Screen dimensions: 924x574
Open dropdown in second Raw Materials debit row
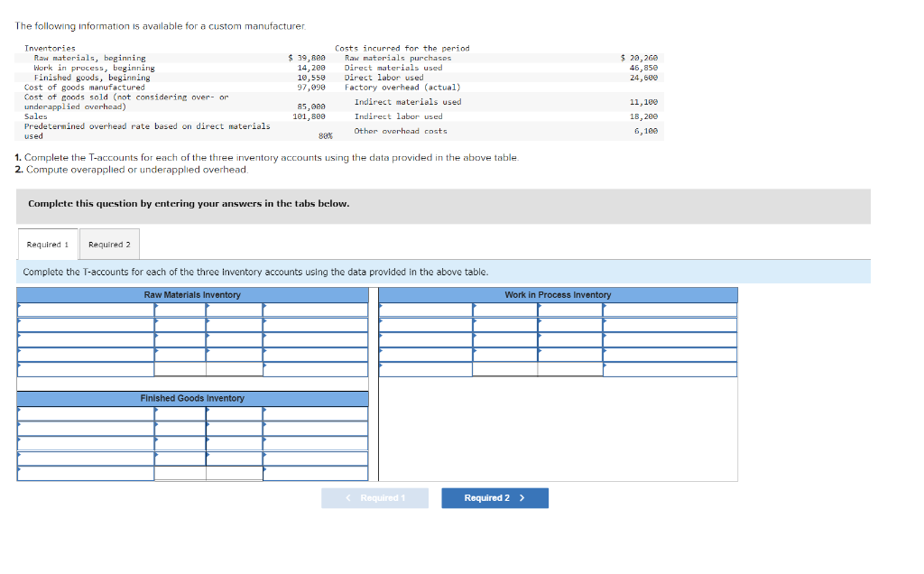[81, 325]
